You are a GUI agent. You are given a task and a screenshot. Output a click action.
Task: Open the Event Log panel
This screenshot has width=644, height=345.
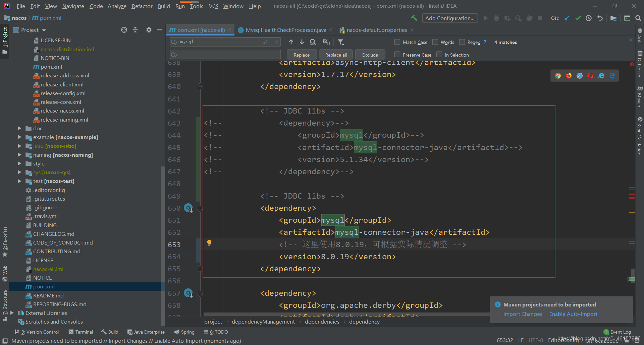(617, 332)
